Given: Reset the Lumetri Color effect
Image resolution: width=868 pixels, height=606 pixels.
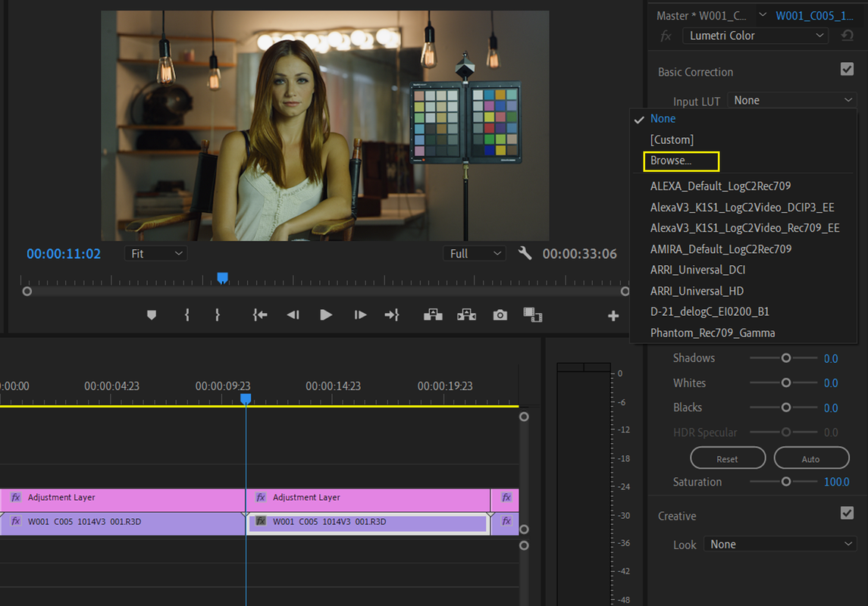Looking at the screenshot, I should [847, 36].
